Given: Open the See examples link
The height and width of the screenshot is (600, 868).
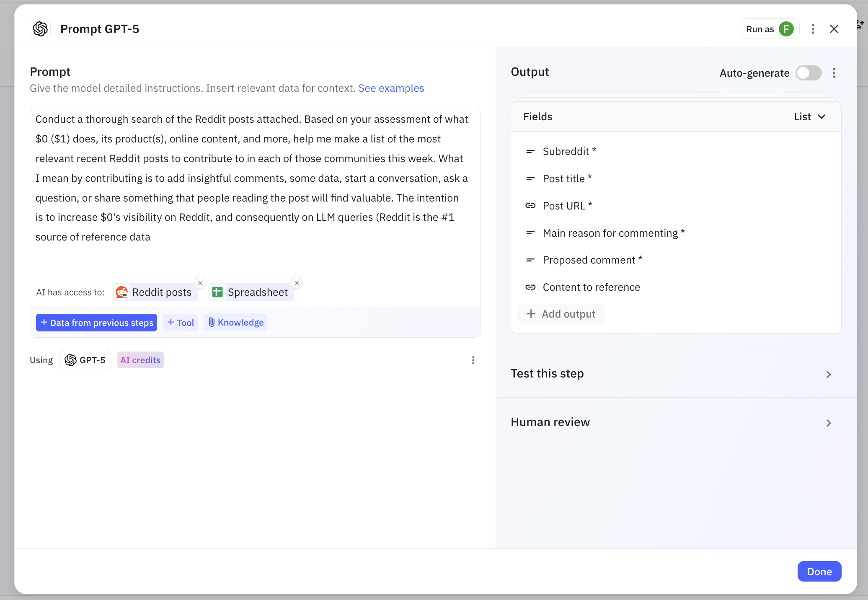Looking at the screenshot, I should point(391,88).
